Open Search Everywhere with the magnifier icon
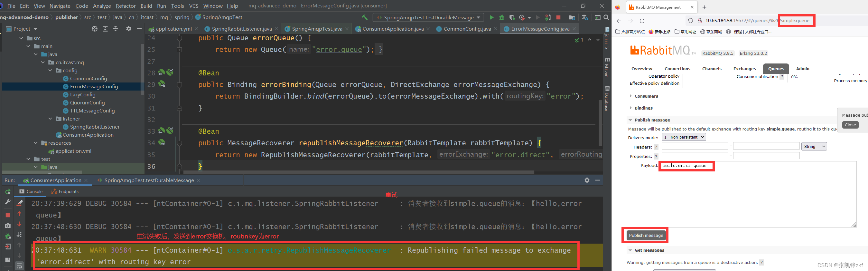868x271 pixels. click(x=606, y=17)
